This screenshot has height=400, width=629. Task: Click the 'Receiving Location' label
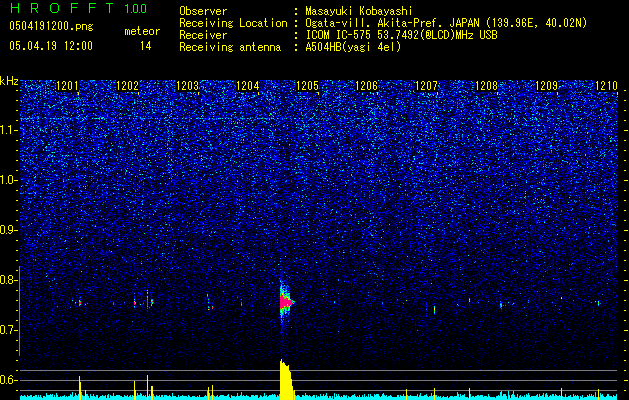coord(233,23)
